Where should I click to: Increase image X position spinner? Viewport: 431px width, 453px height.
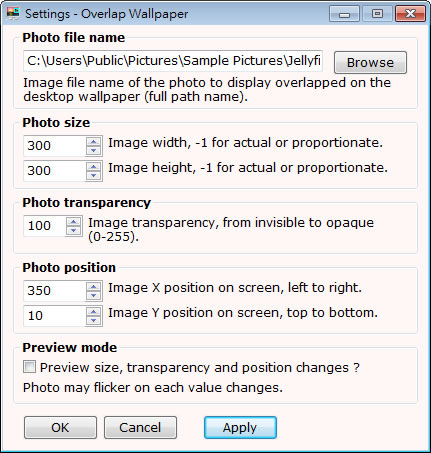pos(93,286)
